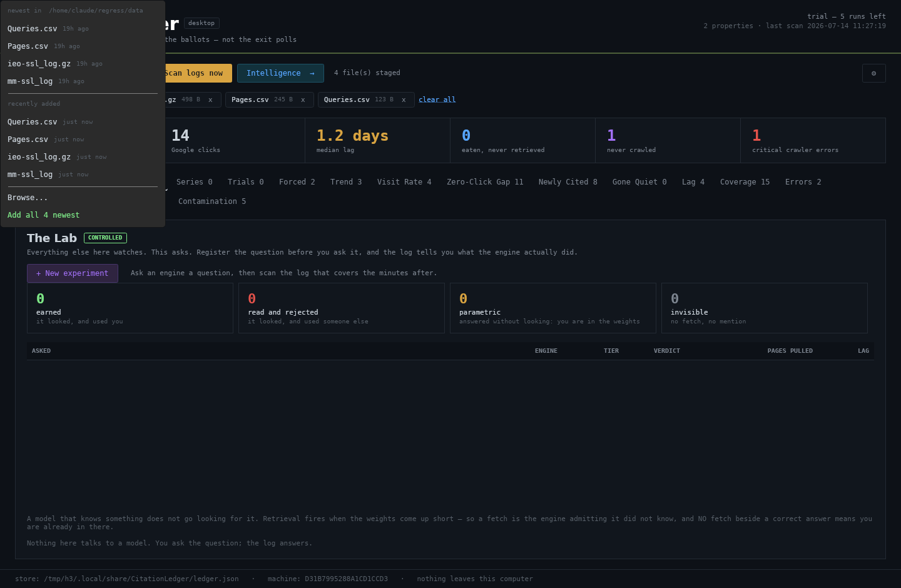Click the never crawled stat card
Viewport: 901px width, 588px height.
(x=668, y=141)
